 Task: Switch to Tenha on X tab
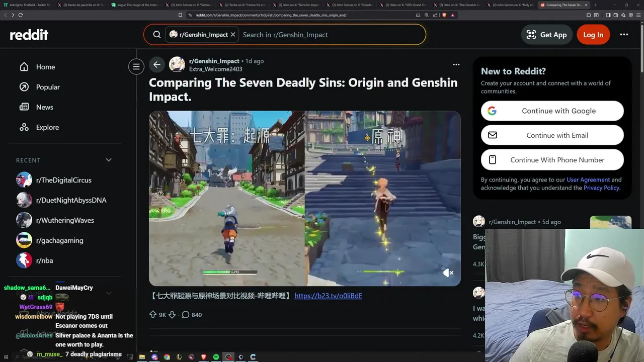243,5
